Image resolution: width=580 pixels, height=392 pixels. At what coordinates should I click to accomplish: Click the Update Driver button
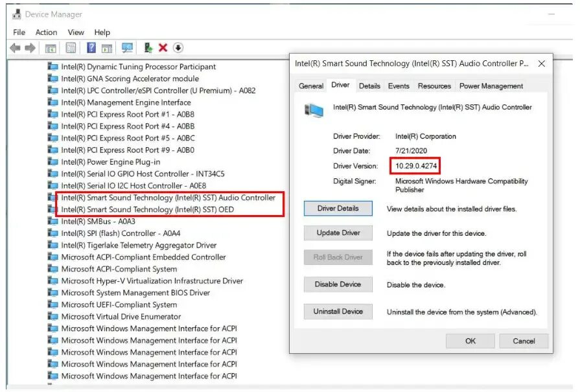(338, 233)
